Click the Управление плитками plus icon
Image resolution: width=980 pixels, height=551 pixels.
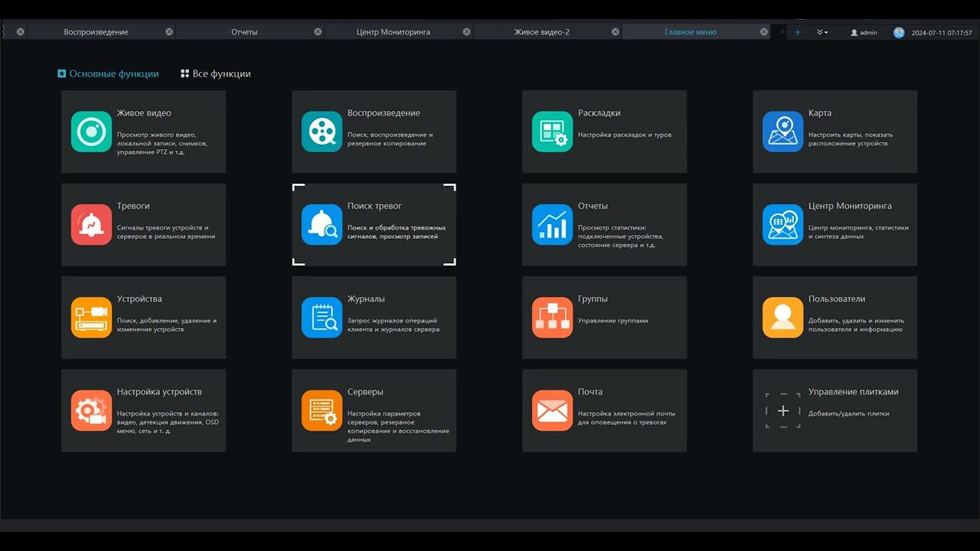(782, 411)
